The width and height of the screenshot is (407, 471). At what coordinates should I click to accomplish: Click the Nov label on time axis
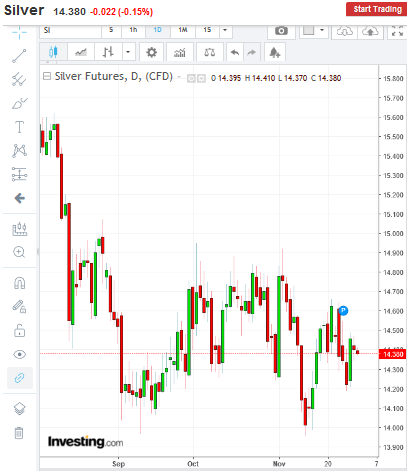(x=279, y=464)
